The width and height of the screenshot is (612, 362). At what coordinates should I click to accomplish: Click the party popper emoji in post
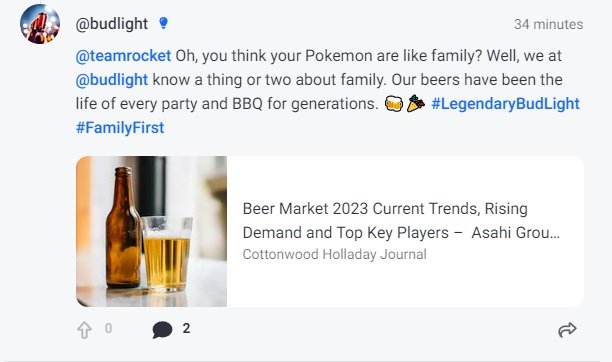click(x=416, y=104)
